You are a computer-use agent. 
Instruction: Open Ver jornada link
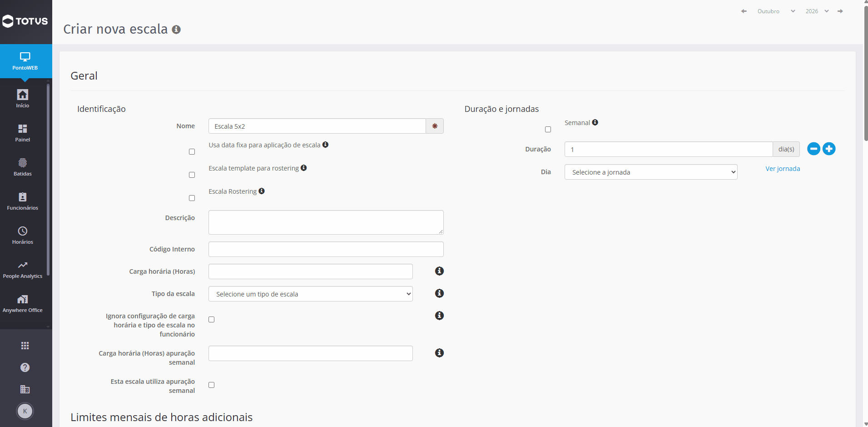point(783,169)
